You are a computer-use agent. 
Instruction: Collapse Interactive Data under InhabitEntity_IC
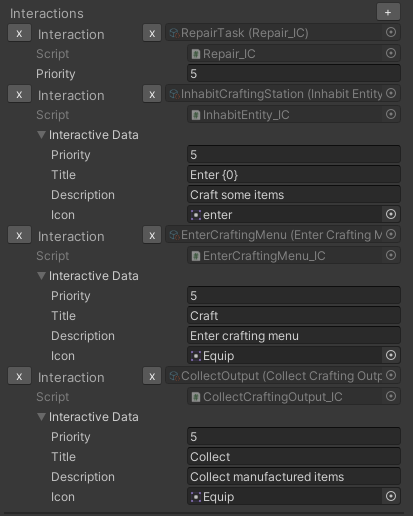coord(41,135)
